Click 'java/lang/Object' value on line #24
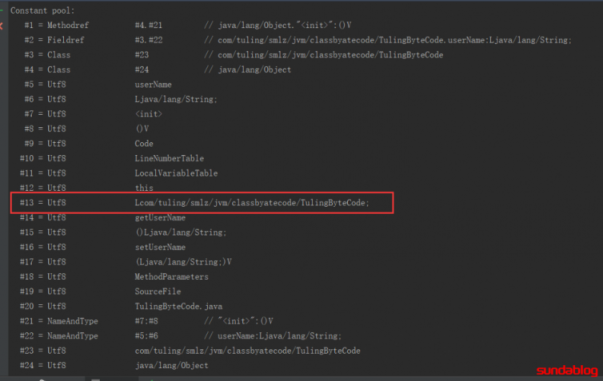This screenshot has height=381, width=603. click(x=172, y=366)
